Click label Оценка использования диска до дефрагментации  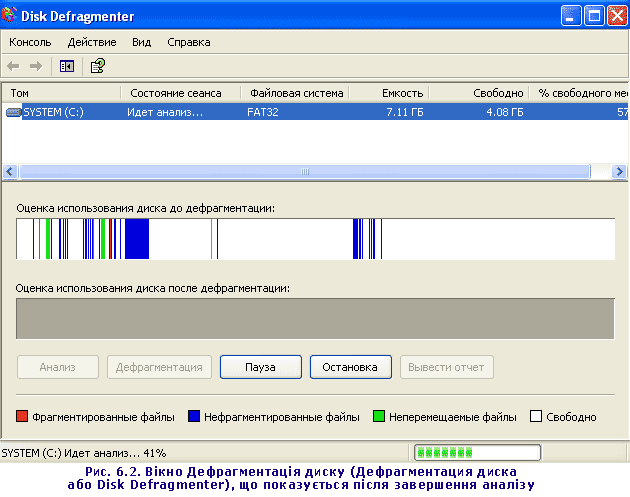tap(145, 209)
